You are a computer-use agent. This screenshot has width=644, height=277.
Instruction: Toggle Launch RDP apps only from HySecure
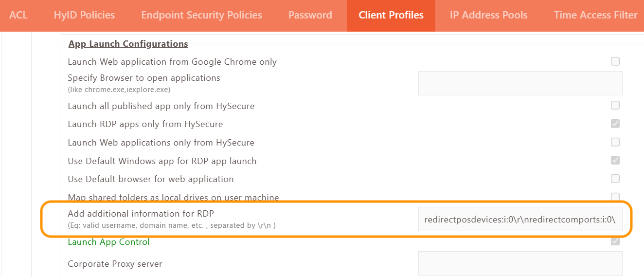click(615, 124)
